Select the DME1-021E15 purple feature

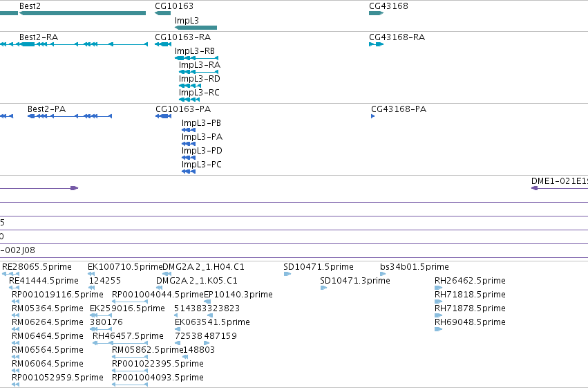point(560,188)
